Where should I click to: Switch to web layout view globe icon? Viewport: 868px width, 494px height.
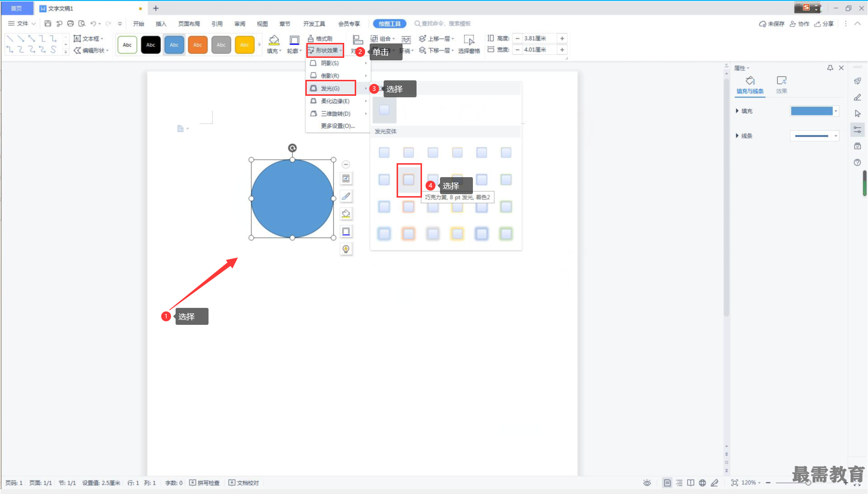coord(702,483)
